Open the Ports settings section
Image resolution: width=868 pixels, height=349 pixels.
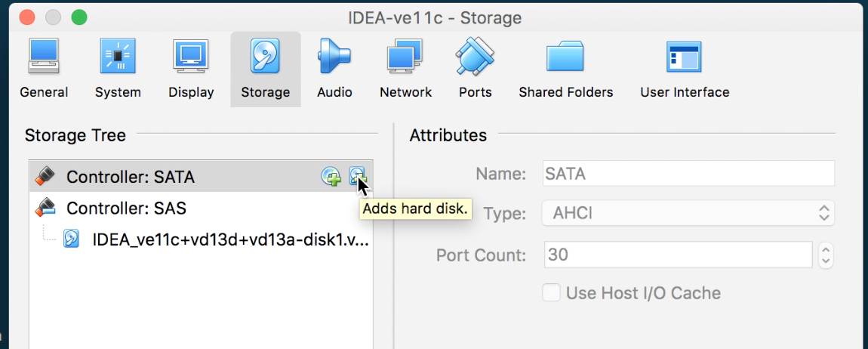point(475,69)
